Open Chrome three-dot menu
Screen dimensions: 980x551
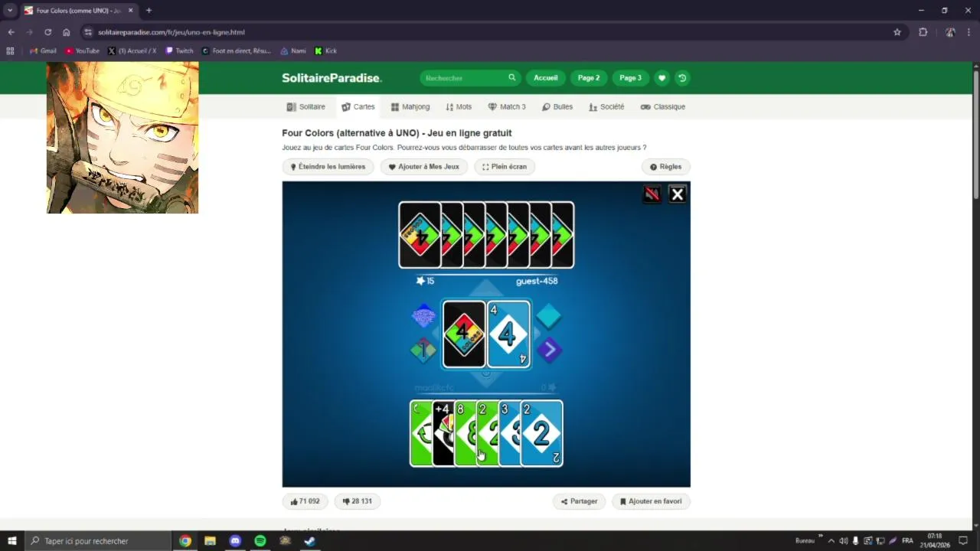[x=969, y=32]
